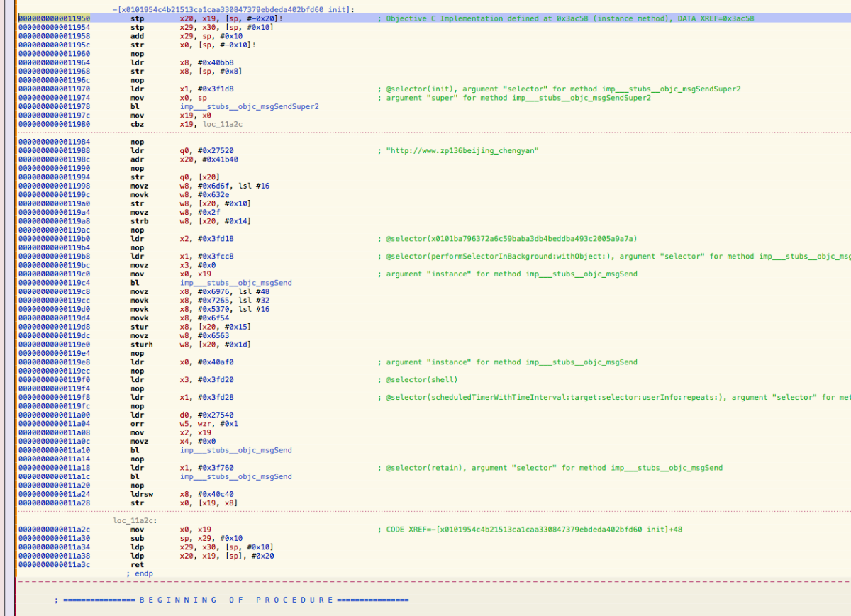Viewport: 851px width, 616px height.
Task: Click the @selector(retain) comment
Action: click(x=550, y=468)
